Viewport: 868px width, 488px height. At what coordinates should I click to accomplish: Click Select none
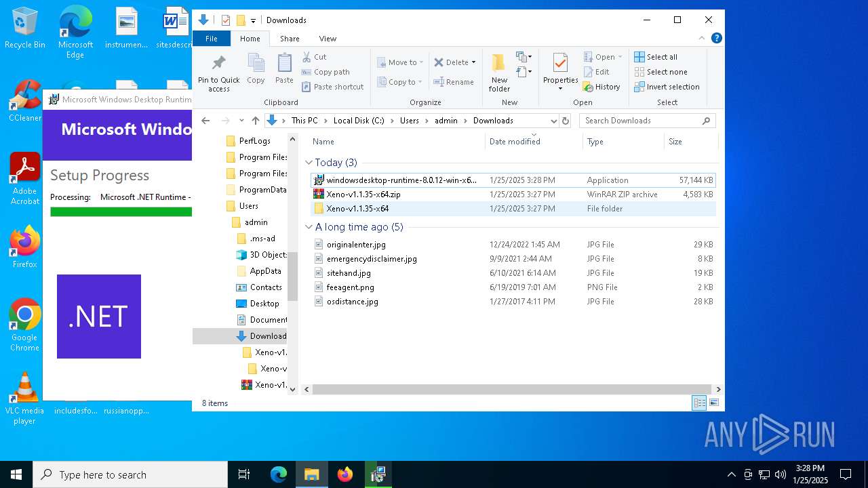[x=660, y=72]
